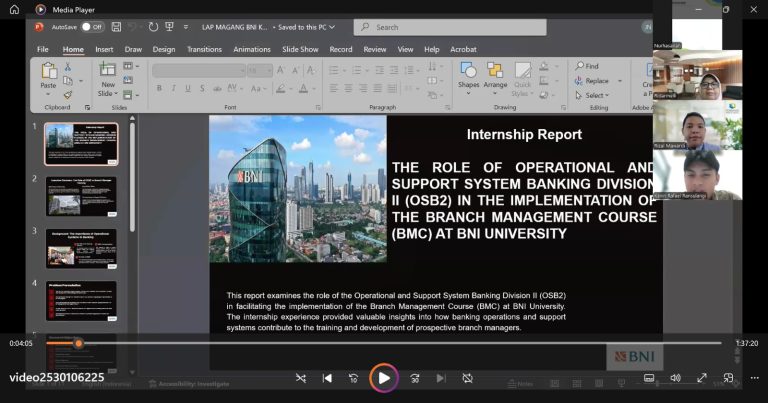Go to the next track
Image resolution: width=768 pixels, height=403 pixels.
[x=441, y=378]
